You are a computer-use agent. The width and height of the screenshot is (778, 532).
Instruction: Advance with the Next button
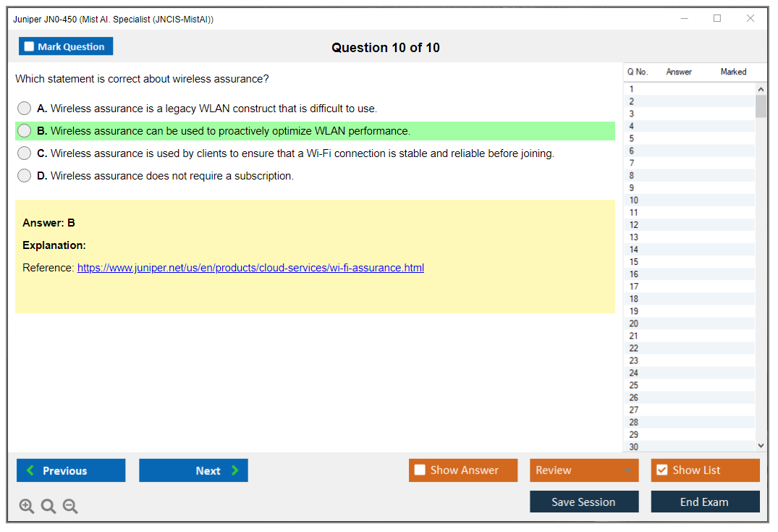tap(193, 470)
